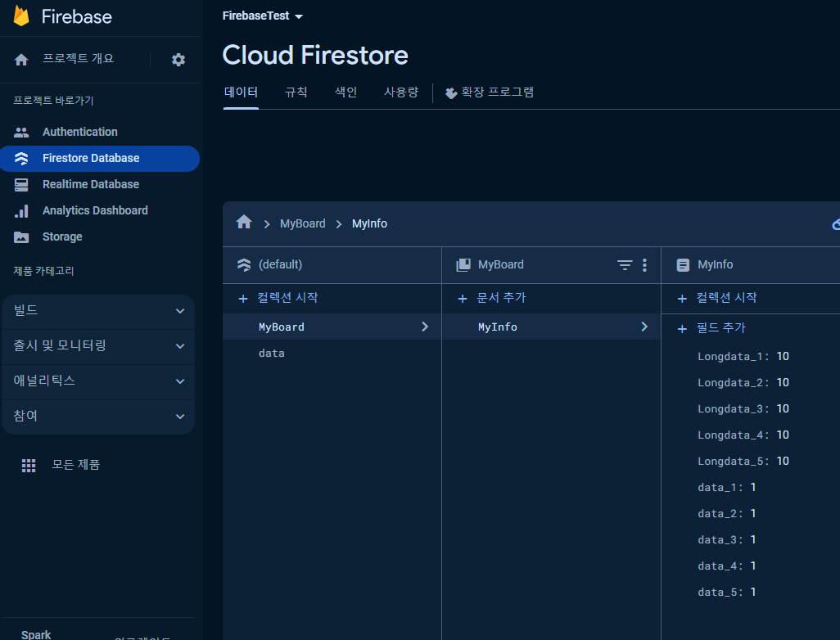Click the Longdata_3 field
This screenshot has width=840, height=640.
point(743,409)
